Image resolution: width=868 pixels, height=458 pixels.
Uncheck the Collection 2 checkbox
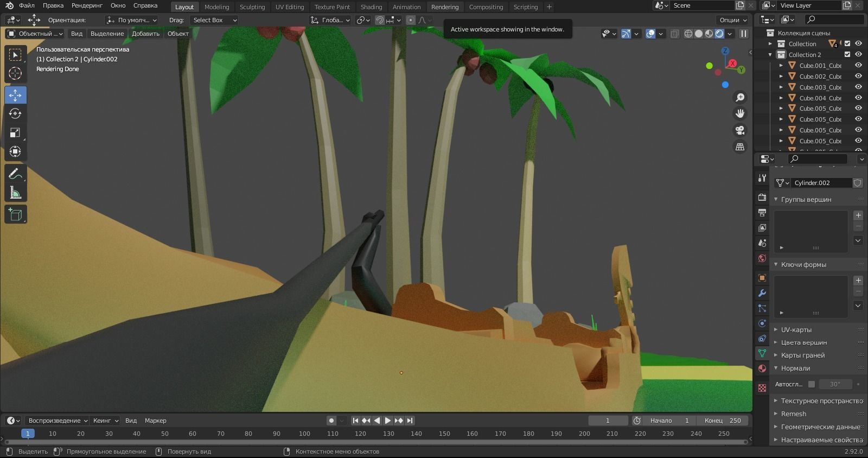pyautogui.click(x=847, y=54)
